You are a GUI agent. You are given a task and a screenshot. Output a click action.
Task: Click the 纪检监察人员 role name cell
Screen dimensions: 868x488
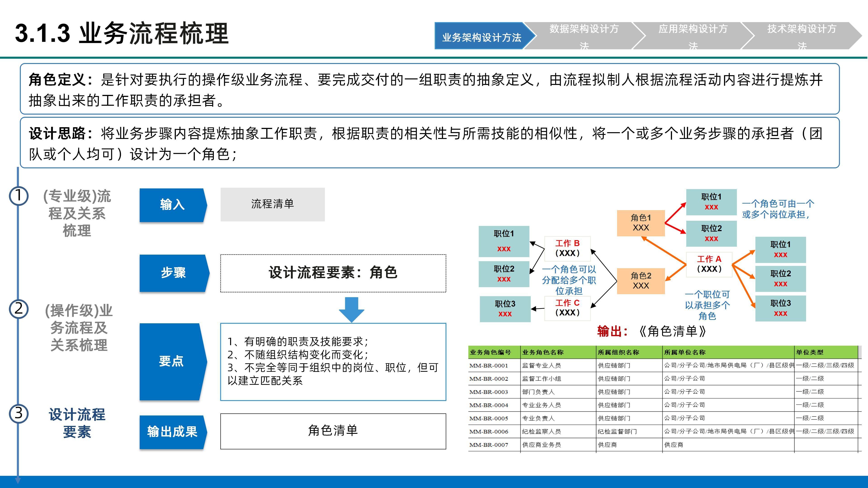pos(558,432)
